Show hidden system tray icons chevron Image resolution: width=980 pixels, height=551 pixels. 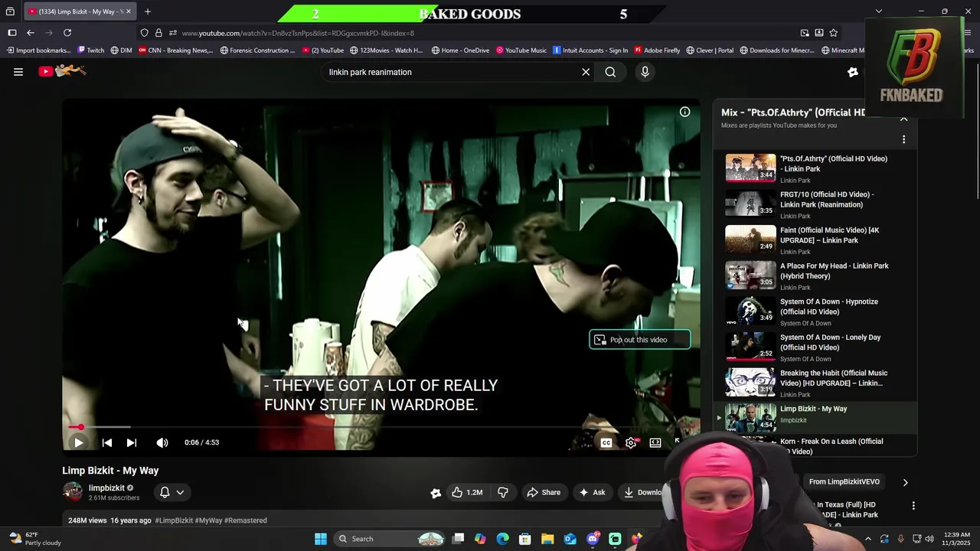point(867,539)
